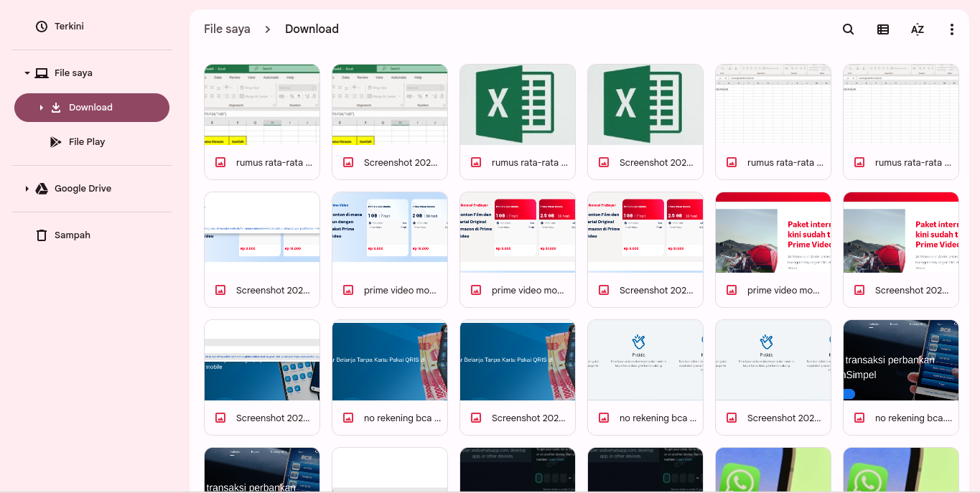Select Screenshot file with 'mobile' phone keypad thumbnail
980x493 pixels.
pos(262,377)
